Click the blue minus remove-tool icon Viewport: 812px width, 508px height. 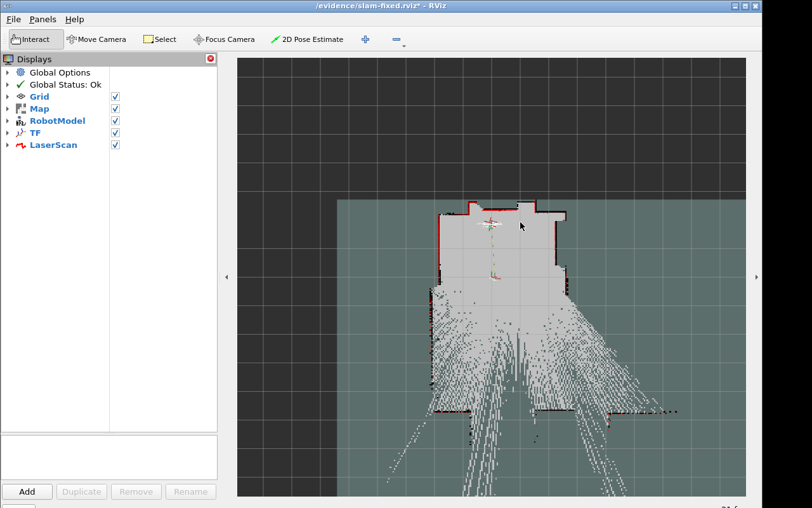[x=396, y=39]
